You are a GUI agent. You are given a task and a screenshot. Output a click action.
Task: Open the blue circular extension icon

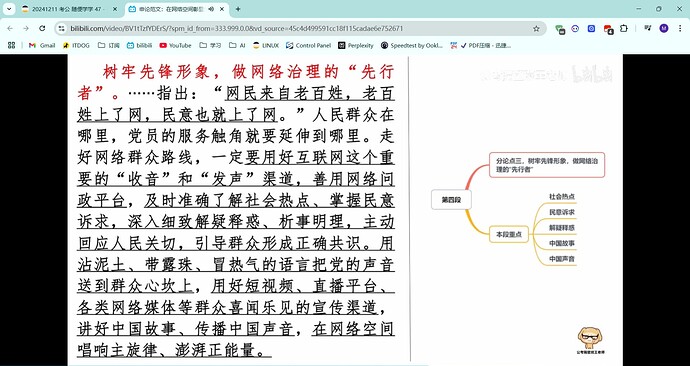click(x=591, y=29)
